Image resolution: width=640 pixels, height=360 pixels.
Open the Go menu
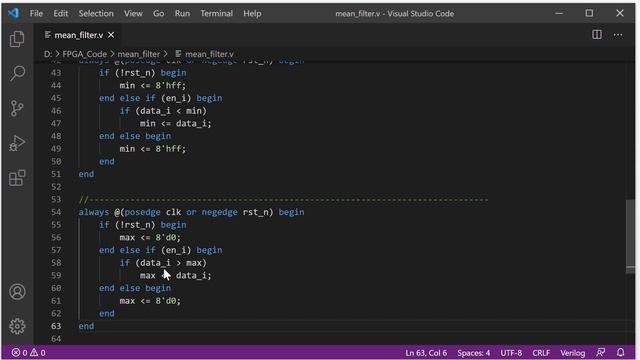[158, 13]
